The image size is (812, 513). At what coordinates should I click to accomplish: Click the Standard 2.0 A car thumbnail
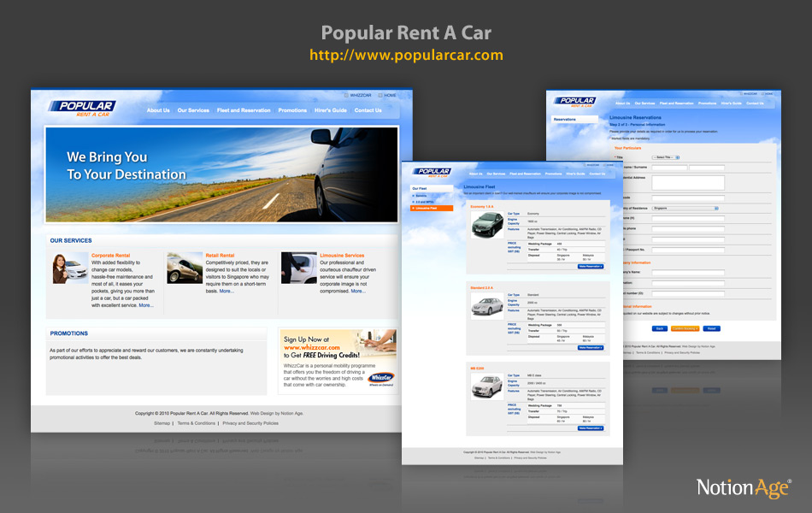click(x=487, y=306)
